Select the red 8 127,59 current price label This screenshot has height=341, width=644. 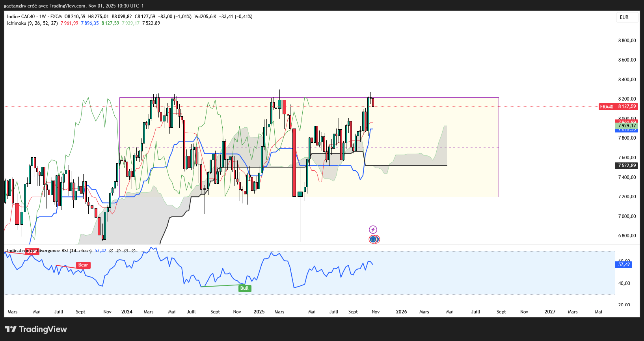(x=627, y=106)
